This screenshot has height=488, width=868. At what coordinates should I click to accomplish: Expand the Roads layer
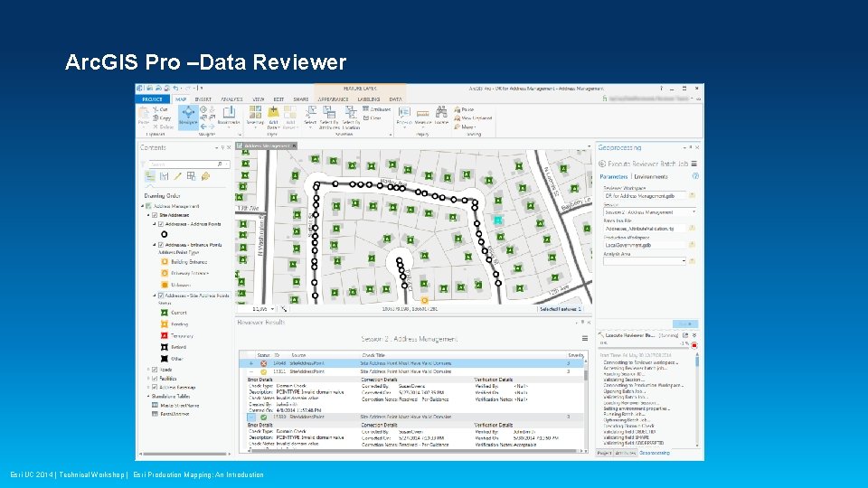(x=148, y=370)
